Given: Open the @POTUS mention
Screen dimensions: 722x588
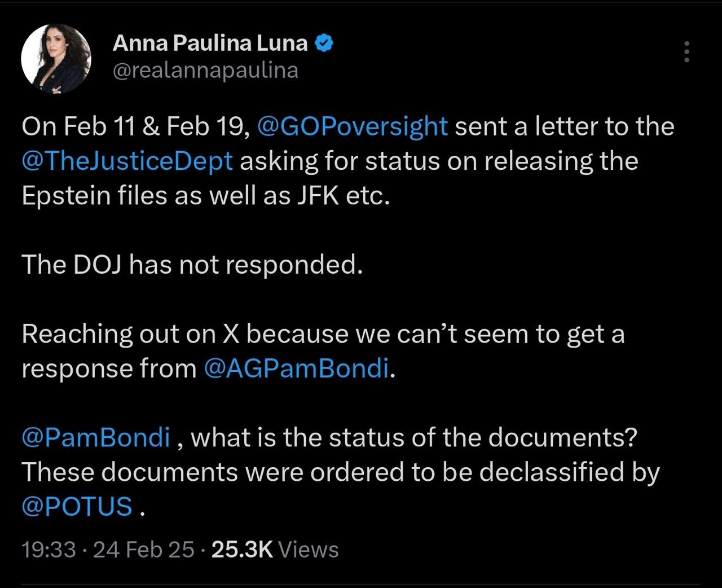Looking at the screenshot, I should coord(77,506).
